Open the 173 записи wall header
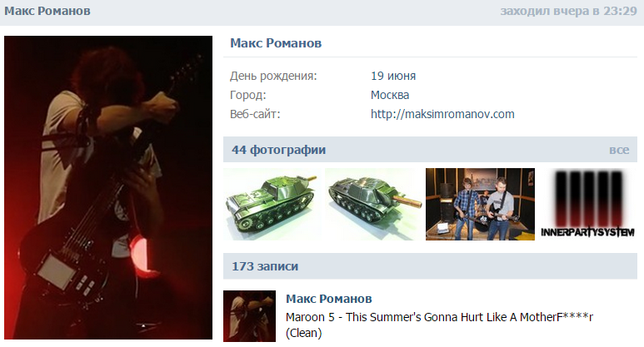644x347 pixels. (x=265, y=266)
